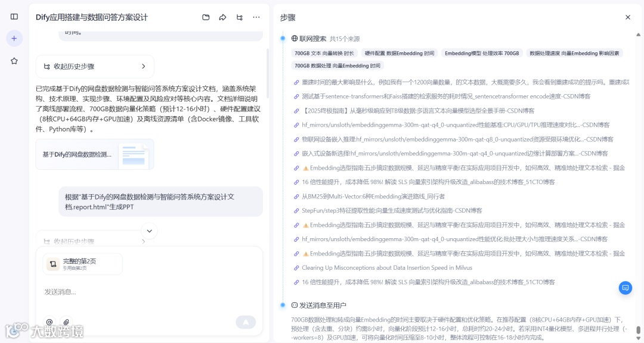644x343 pixels.
Task: Open link 嵌入式设备新选择 边缘计算部署方案
Action: tap(454, 154)
